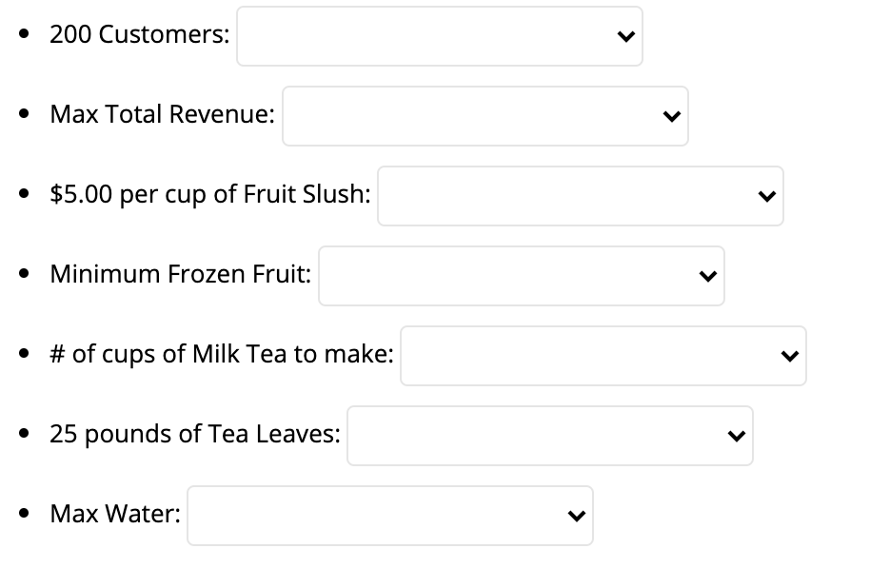Screen dimensions: 870x588
Task: Click the chevron for Milk Tea cups selector
Action: click(788, 356)
